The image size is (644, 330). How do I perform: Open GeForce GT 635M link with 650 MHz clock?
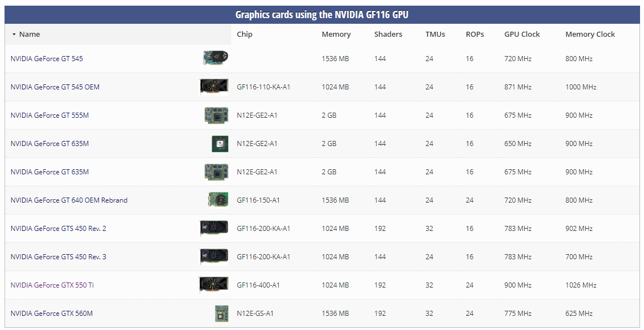point(49,144)
